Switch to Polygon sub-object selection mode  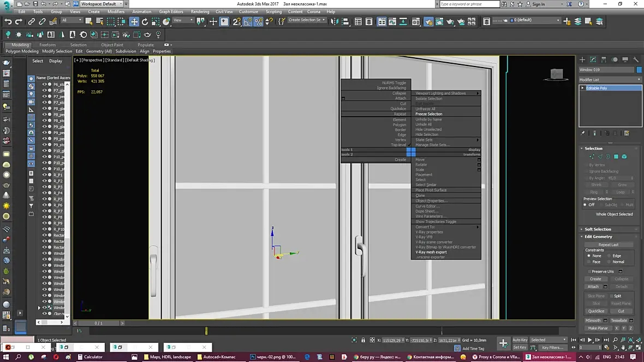pyautogui.click(x=616, y=156)
